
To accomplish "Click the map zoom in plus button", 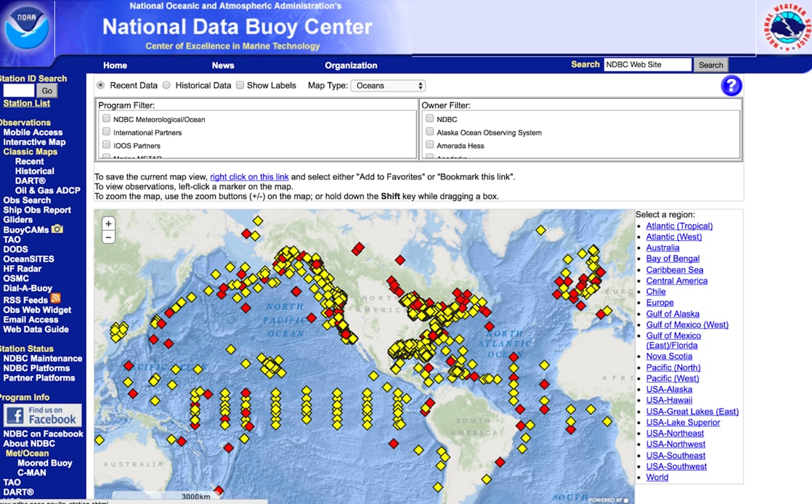I will click(108, 224).
